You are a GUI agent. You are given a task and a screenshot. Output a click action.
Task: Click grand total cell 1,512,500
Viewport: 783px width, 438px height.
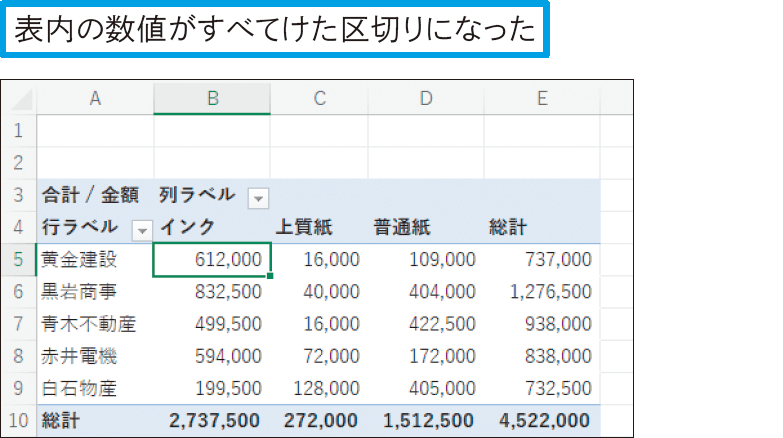click(x=426, y=421)
